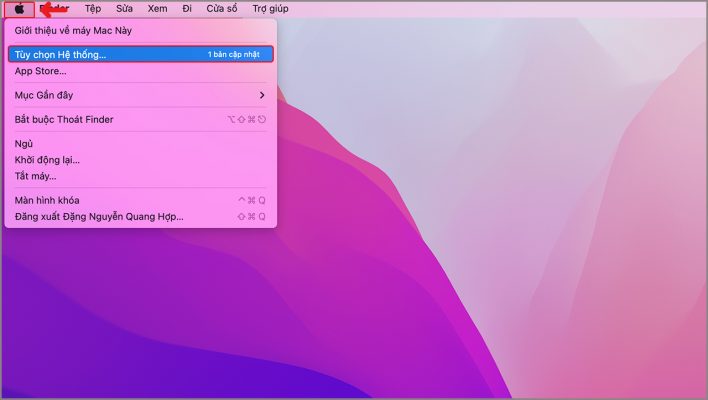Choose Màn hình khóa to lock screen
This screenshot has width=708, height=400.
[x=47, y=200]
